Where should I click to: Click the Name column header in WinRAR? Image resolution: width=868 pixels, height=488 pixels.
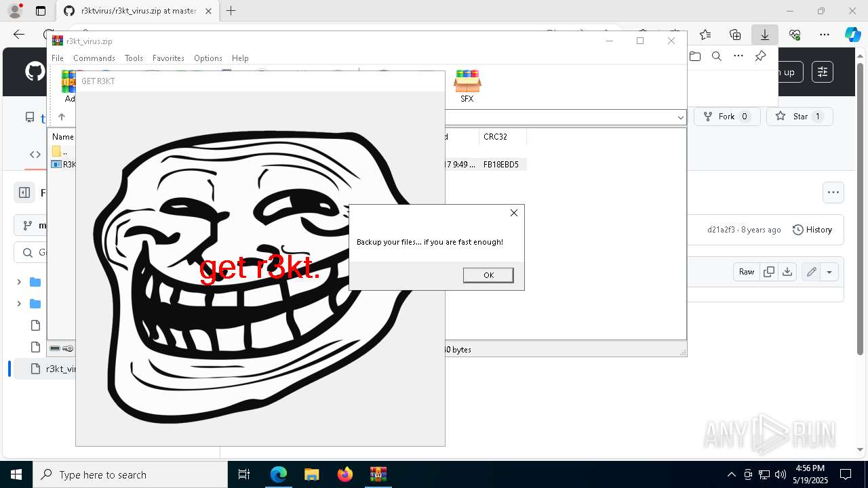[62, 137]
